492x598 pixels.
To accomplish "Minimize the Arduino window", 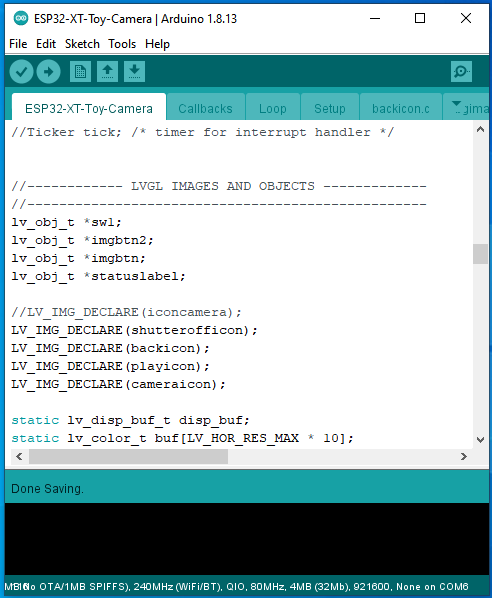I will click(x=375, y=18).
